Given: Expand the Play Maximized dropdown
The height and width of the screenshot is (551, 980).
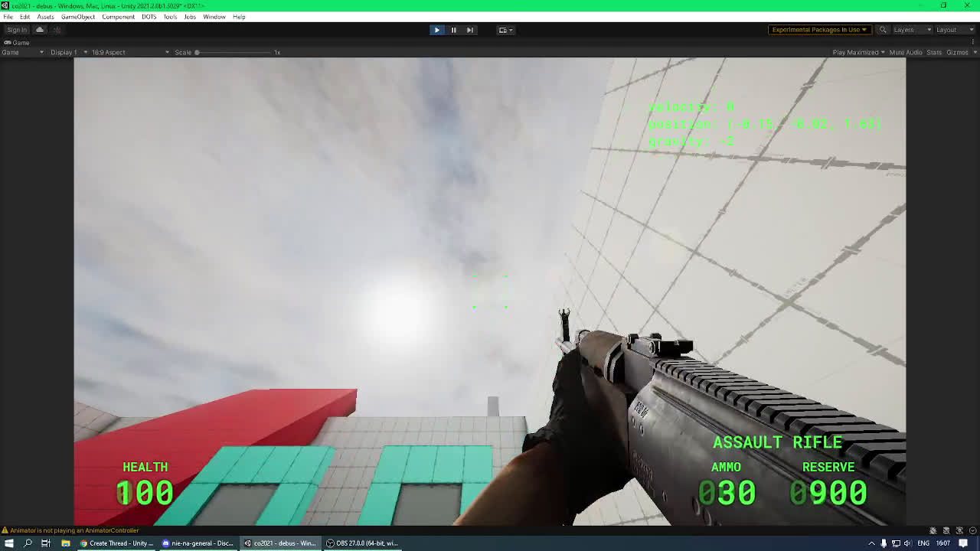Looking at the screenshot, I should (x=858, y=52).
